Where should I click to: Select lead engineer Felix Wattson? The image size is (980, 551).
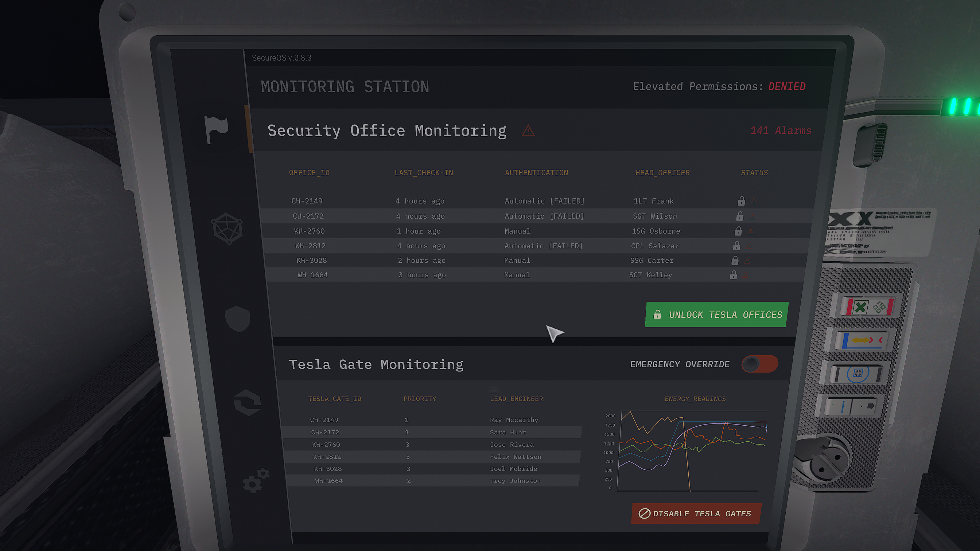516,456
